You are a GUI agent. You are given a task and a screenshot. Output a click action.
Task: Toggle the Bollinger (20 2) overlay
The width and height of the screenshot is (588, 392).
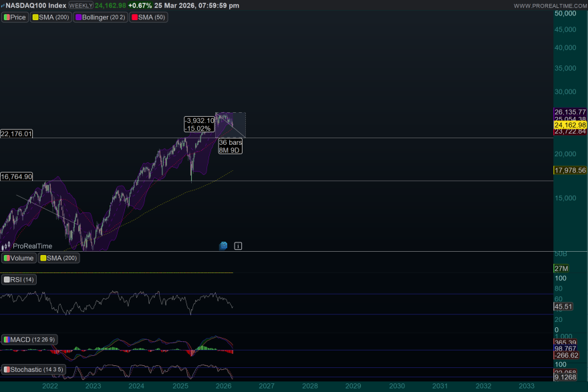pyautogui.click(x=100, y=17)
